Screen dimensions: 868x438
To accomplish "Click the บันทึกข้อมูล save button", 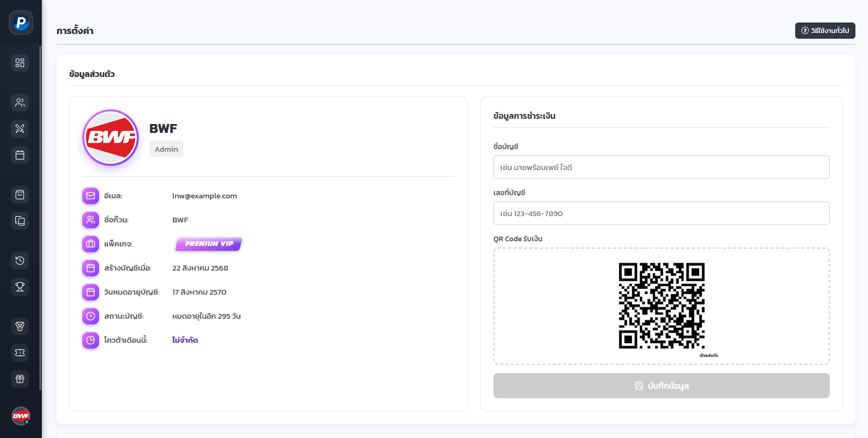I will click(x=661, y=386).
